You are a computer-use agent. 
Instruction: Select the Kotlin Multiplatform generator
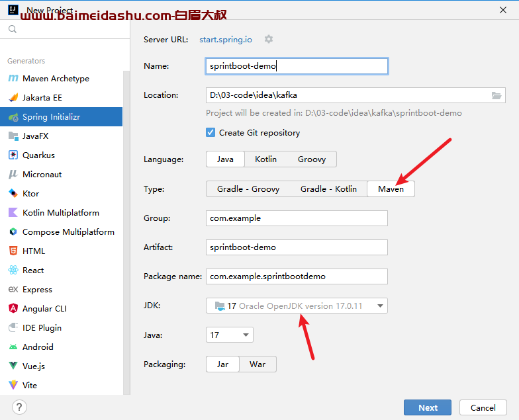[x=61, y=213]
